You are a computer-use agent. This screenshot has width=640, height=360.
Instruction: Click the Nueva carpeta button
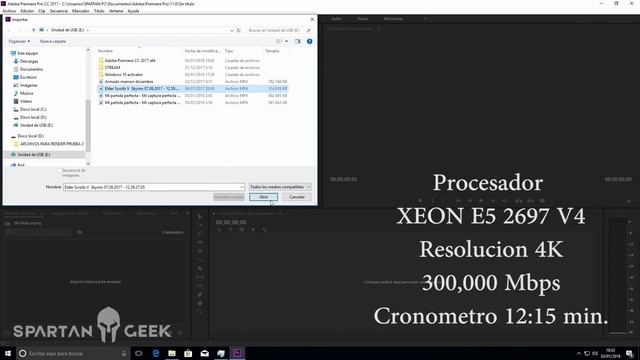click(53, 41)
